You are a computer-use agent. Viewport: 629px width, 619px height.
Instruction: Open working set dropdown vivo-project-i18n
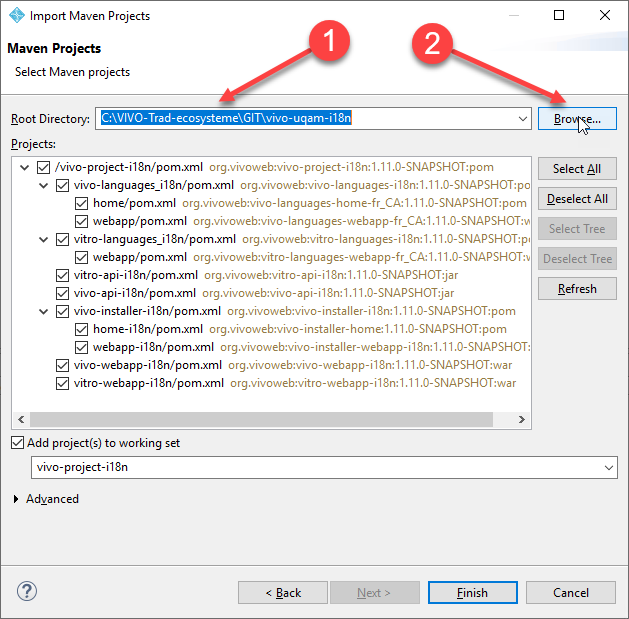pyautogui.click(x=609, y=467)
